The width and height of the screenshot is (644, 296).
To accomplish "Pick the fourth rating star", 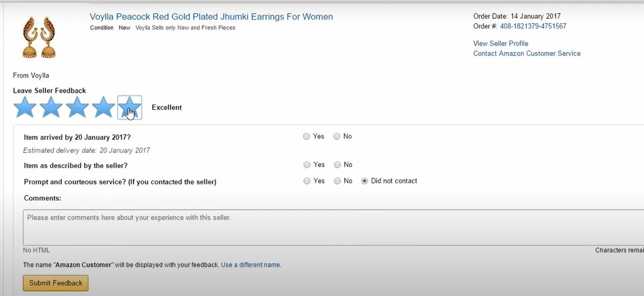I will (103, 107).
